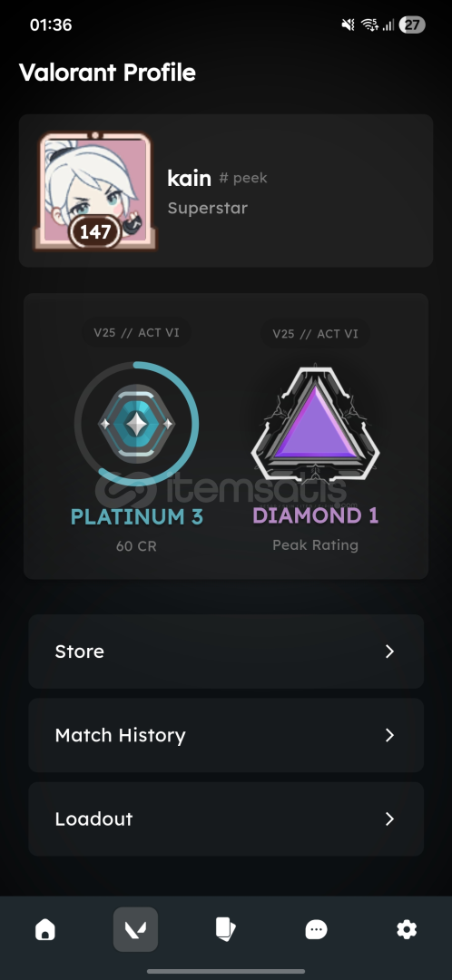Expand the Match History chevron arrow
The image size is (452, 980).
(389, 735)
